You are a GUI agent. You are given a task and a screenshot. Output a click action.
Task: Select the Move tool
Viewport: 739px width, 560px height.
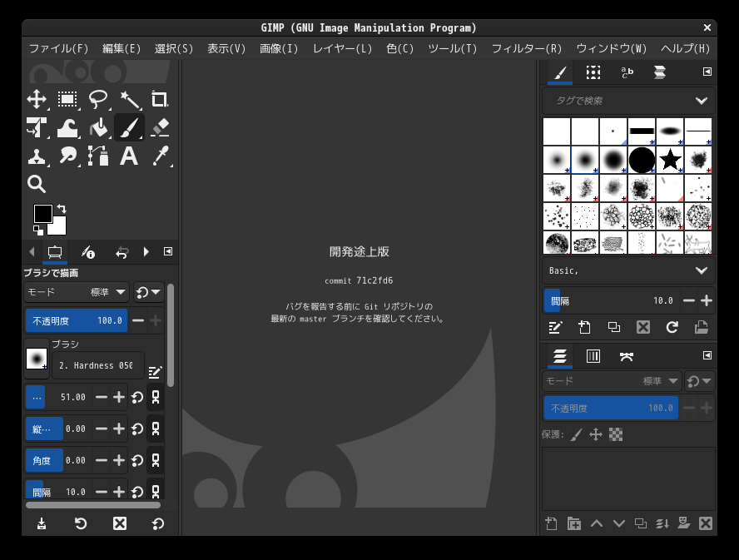(x=37, y=100)
